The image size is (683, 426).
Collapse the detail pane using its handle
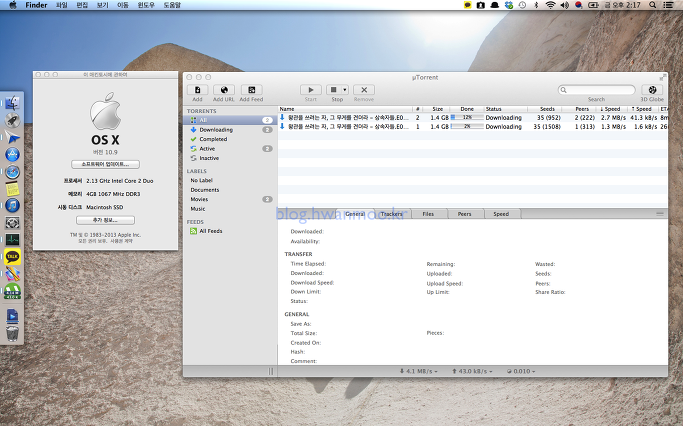coord(660,214)
